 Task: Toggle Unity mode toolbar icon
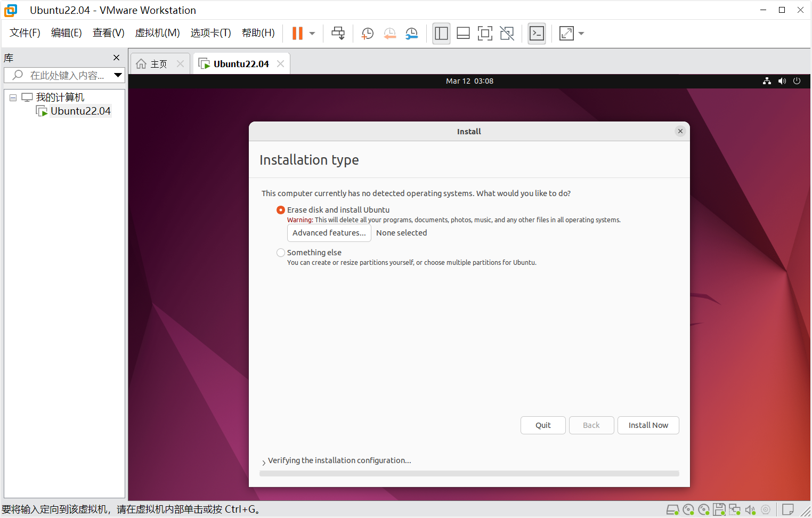(507, 34)
